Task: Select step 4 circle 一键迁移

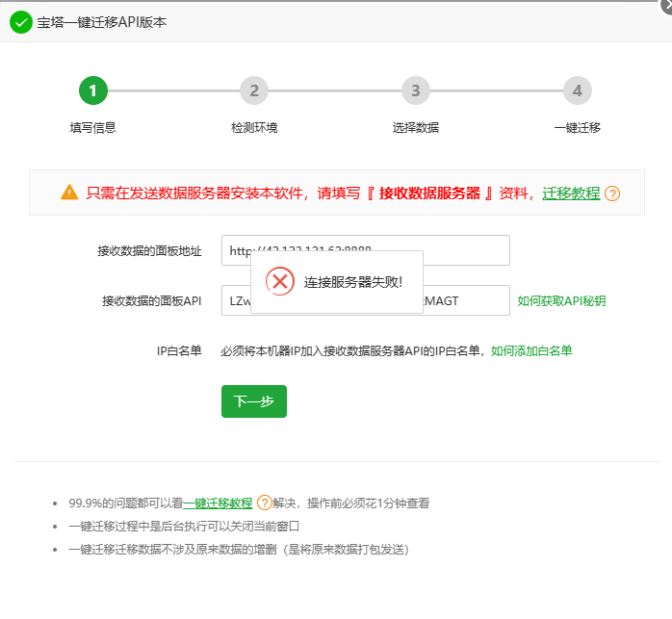Action: (578, 90)
